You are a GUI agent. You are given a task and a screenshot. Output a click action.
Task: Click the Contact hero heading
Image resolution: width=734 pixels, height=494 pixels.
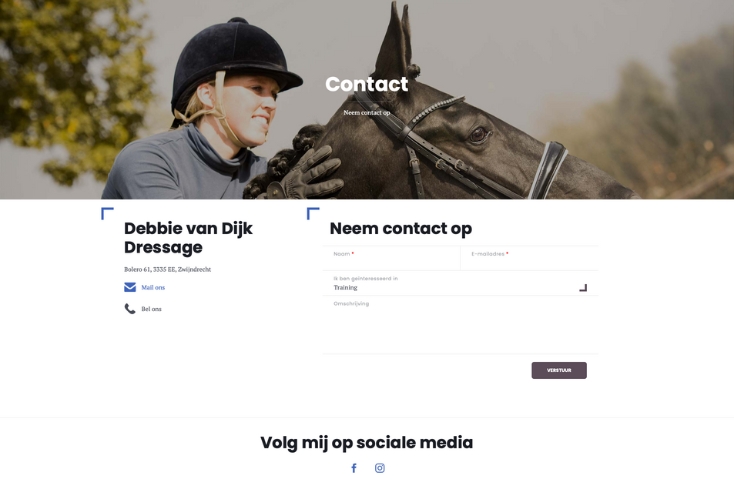point(367,84)
